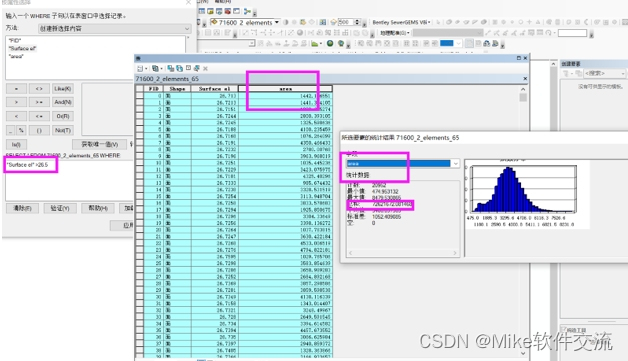Click the <> operator button

39,89
